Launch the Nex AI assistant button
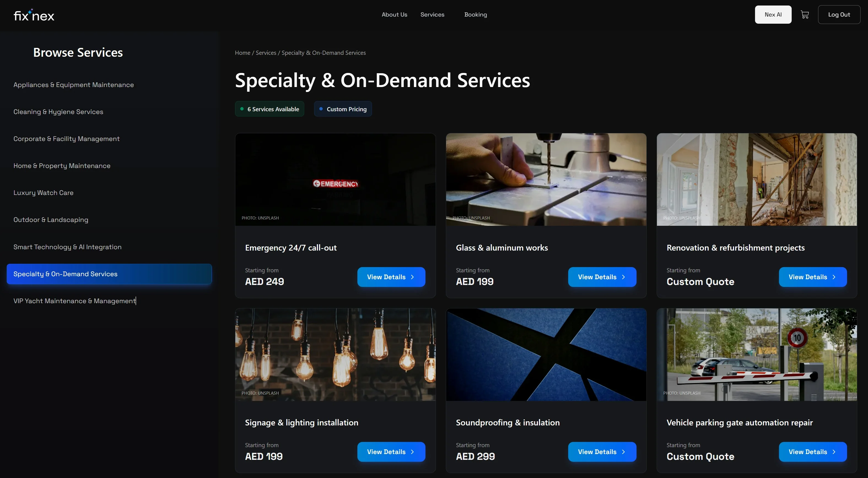 point(773,15)
